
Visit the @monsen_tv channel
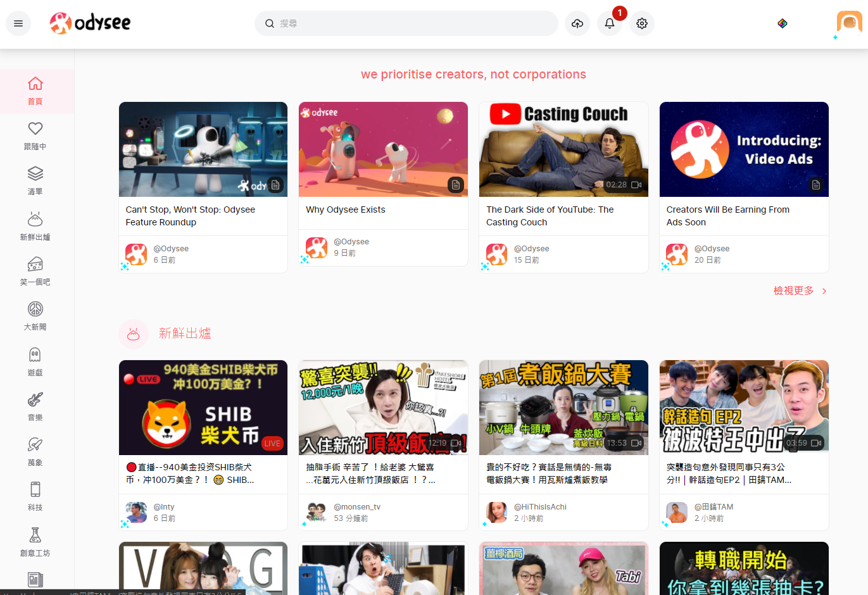357,507
